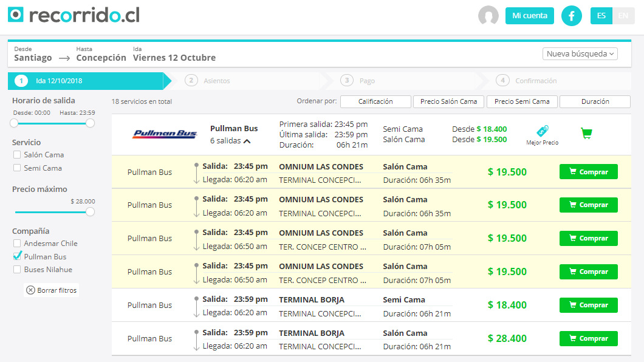This screenshot has height=362, width=644.
Task: Collapse the 6 salidas list
Action: (230, 141)
